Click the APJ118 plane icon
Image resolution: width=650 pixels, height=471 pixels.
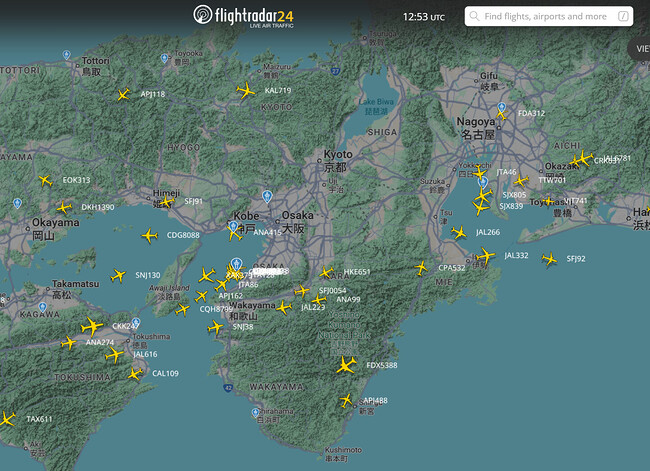[x=123, y=95]
